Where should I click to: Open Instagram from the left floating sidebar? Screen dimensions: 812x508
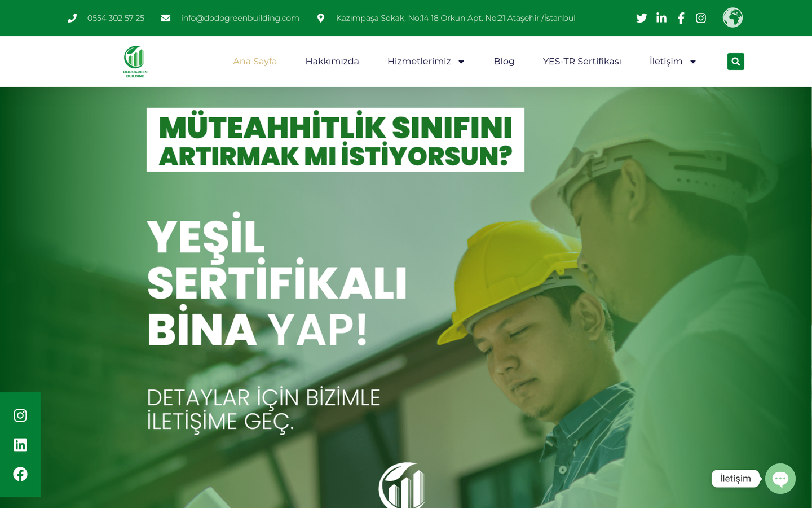click(20, 415)
